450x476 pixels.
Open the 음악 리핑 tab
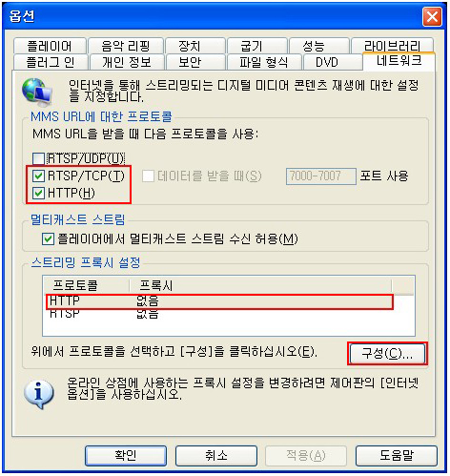[x=126, y=46]
